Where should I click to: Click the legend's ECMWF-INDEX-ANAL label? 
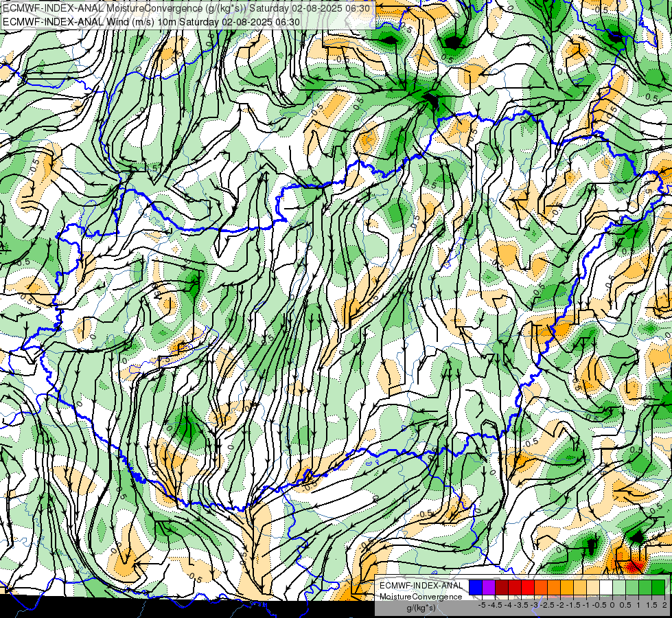coord(421,586)
